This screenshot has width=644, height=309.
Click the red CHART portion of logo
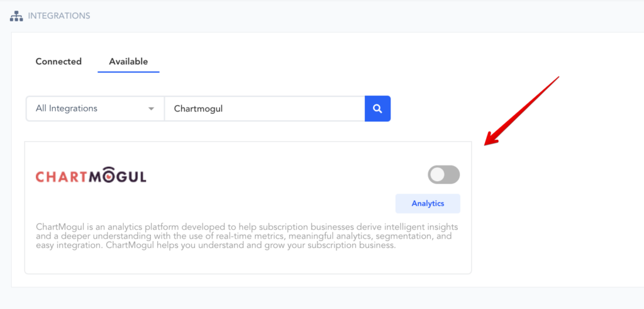coord(61,176)
